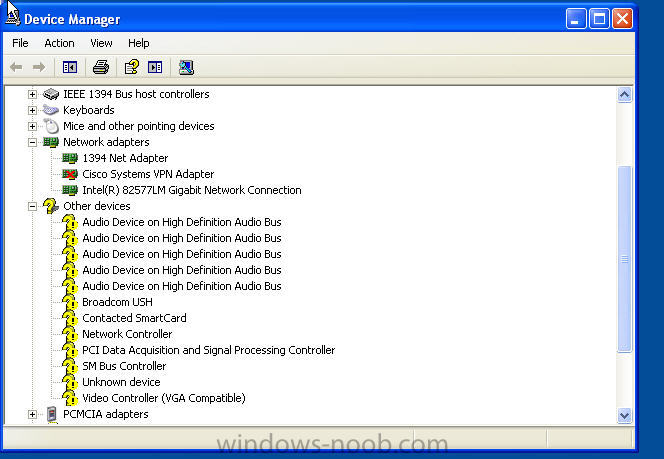Image resolution: width=664 pixels, height=459 pixels.
Task: Select Video Controller (VGA Compatible)
Action: point(164,398)
